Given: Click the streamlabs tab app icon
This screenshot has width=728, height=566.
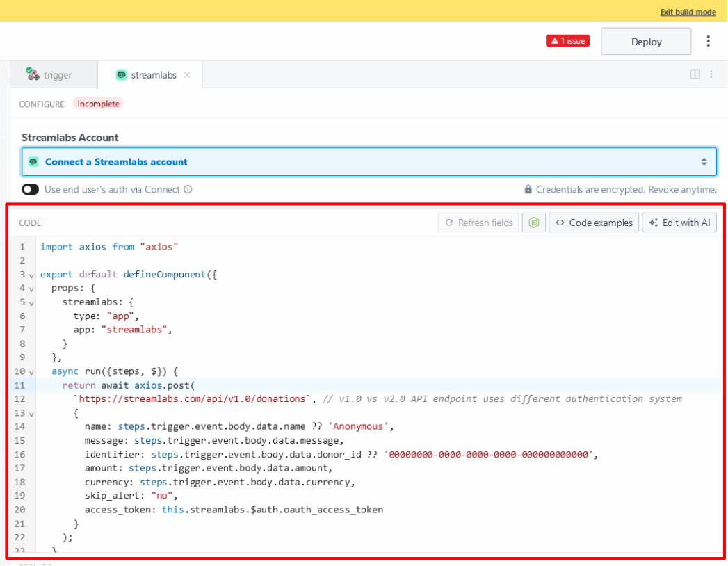Looking at the screenshot, I should pos(121,75).
